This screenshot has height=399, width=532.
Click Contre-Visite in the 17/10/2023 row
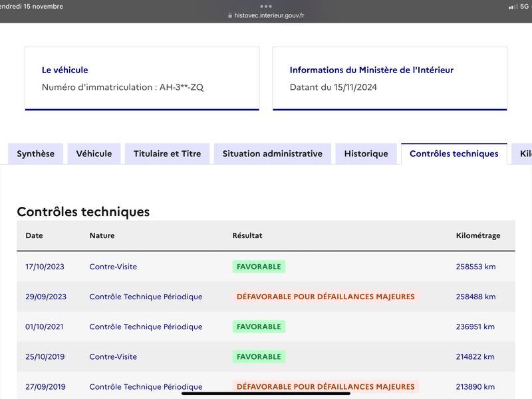(x=113, y=267)
